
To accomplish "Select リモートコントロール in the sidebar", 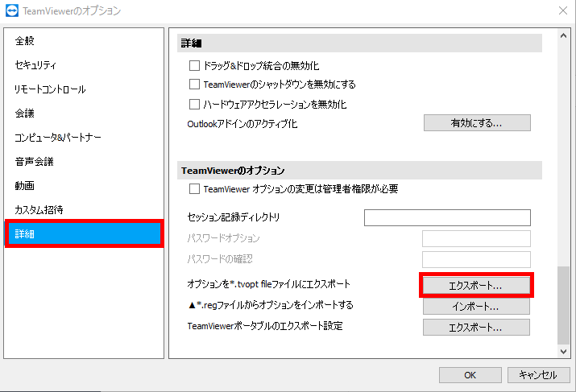I will (x=50, y=89).
